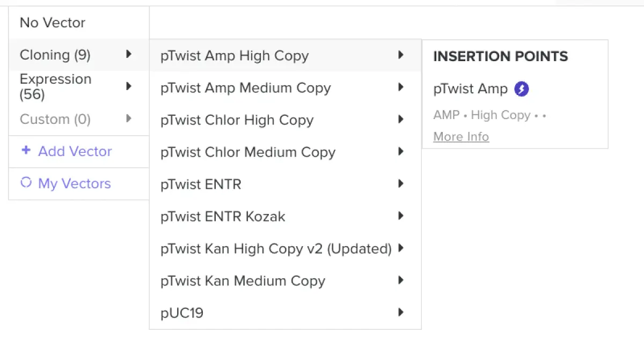Viewport: 644px width, 362px height.
Task: Expand the Expression (56) submenu arrow
Action: click(x=129, y=86)
